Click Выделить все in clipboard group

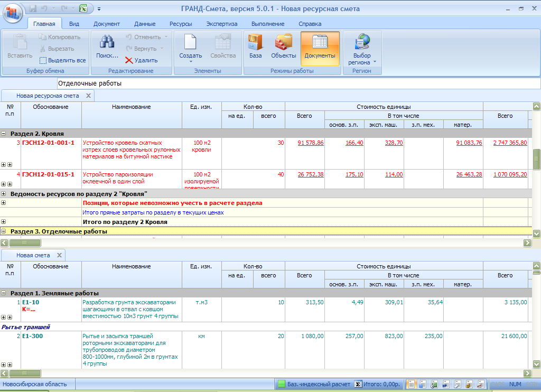coord(62,60)
